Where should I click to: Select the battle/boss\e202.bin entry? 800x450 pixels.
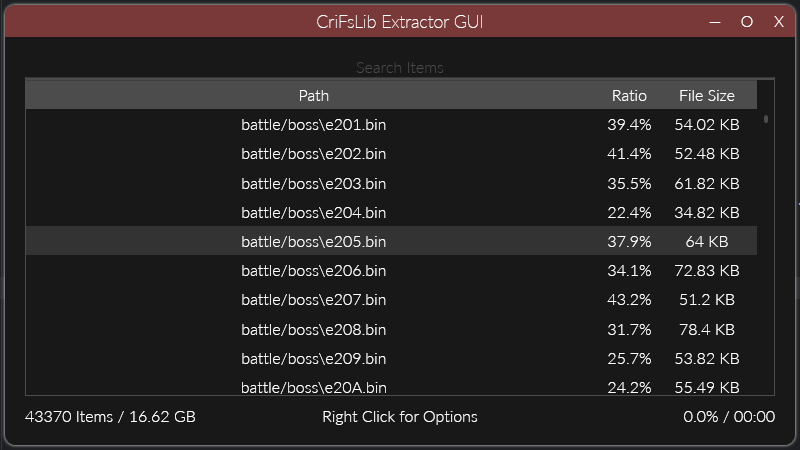click(x=313, y=154)
